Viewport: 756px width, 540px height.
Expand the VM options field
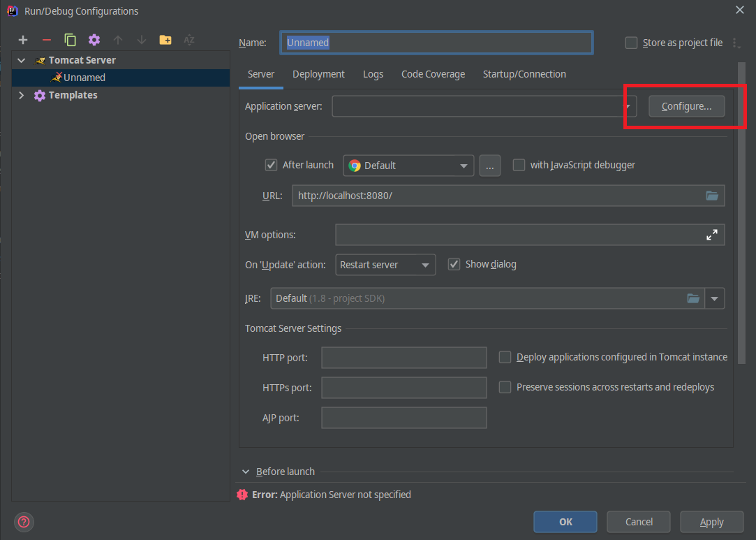coord(711,235)
